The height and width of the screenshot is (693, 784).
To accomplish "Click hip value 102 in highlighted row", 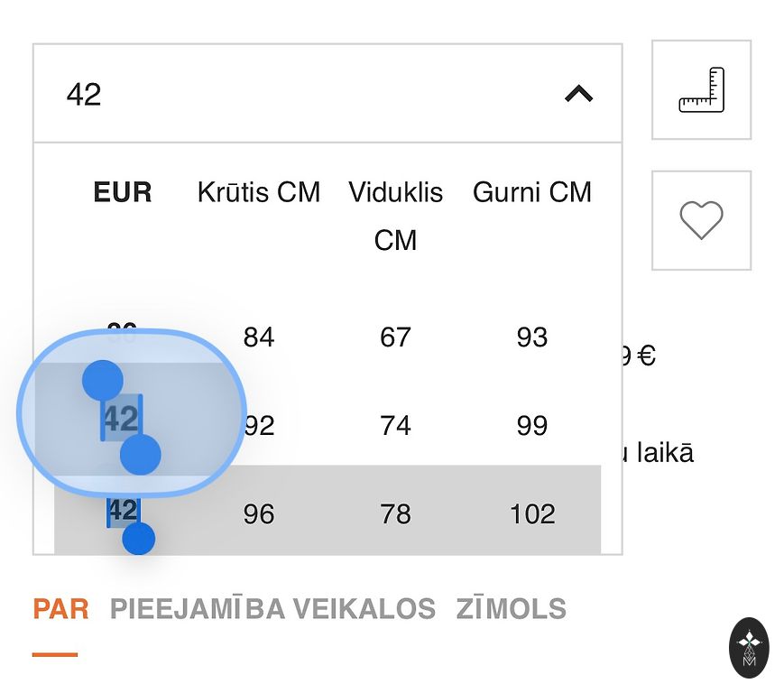I will 532,513.
